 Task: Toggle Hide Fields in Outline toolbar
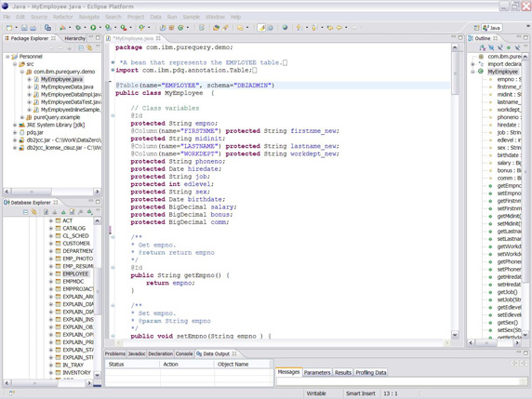(x=491, y=47)
